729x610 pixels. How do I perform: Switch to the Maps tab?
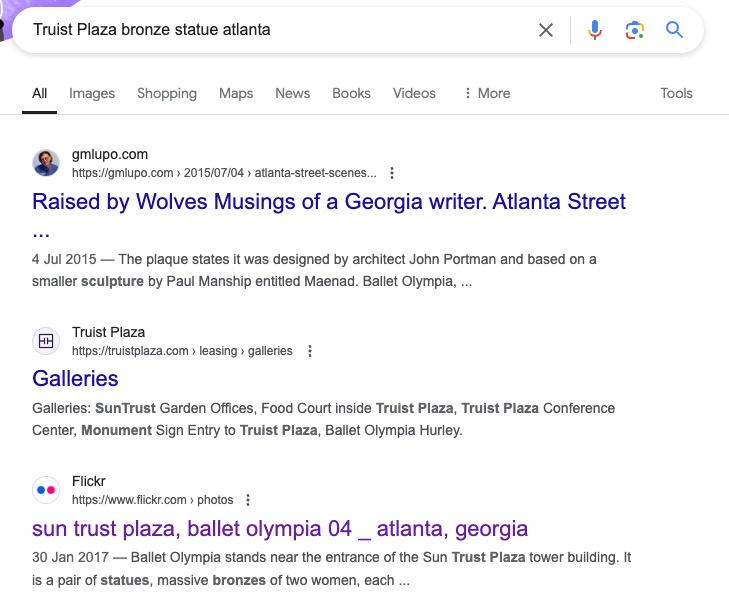coord(236,93)
